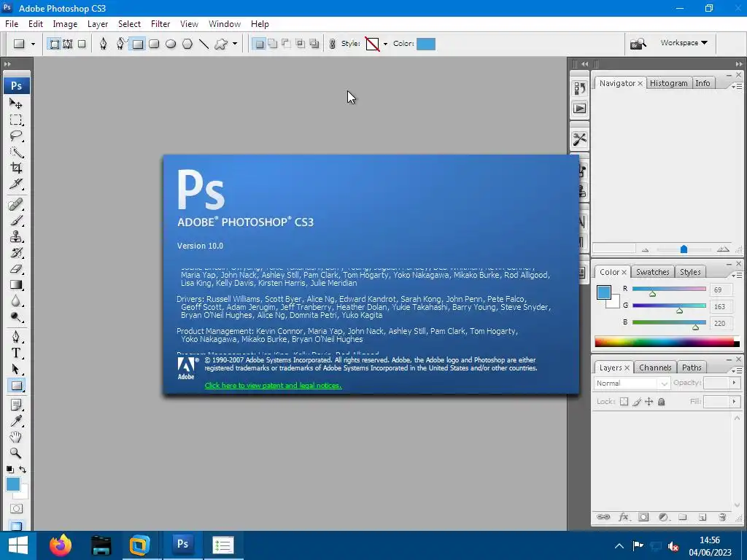Select the Zoom tool
The width and height of the screenshot is (747, 560).
click(16, 454)
